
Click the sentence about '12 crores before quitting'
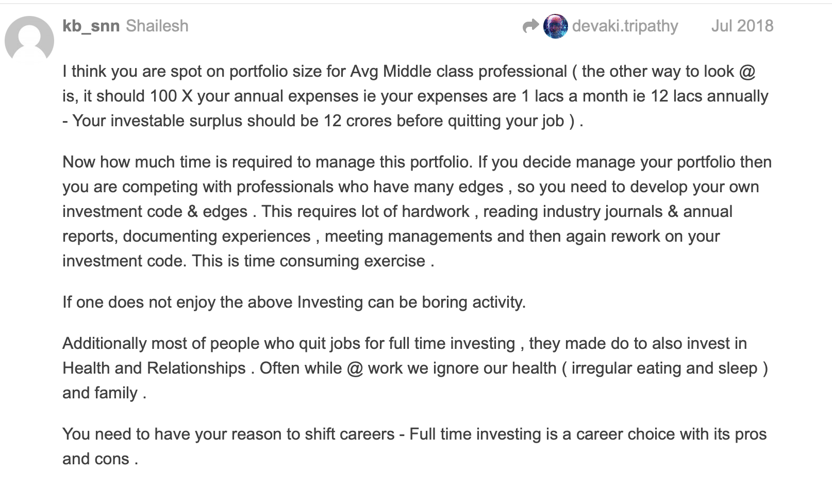[323, 121]
